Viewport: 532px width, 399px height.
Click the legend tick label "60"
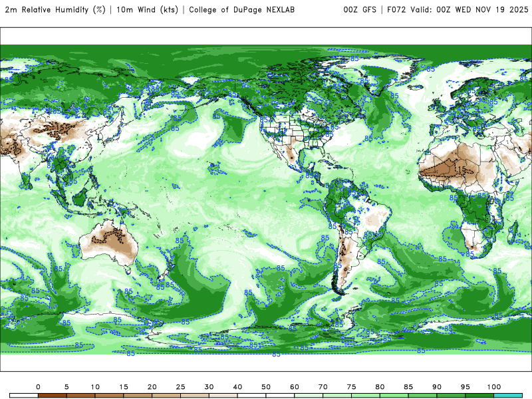pos(295,387)
